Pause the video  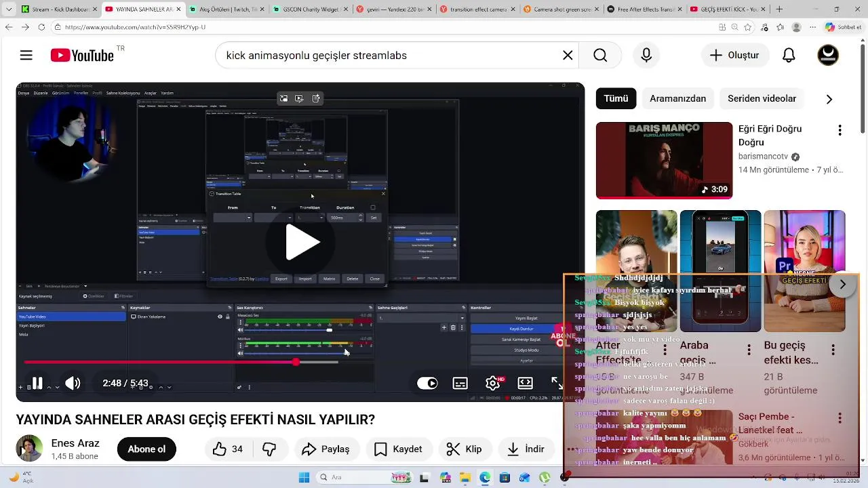click(x=37, y=384)
